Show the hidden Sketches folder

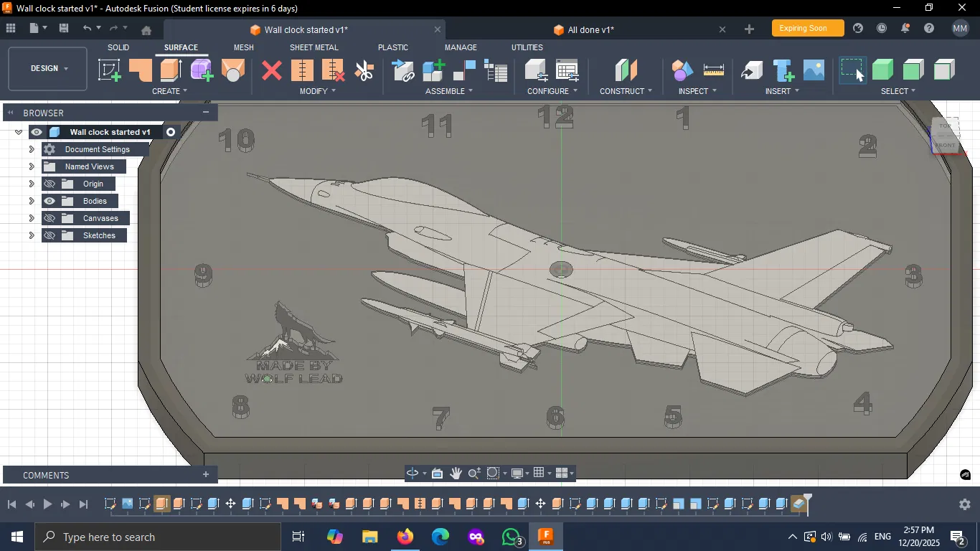coord(50,236)
